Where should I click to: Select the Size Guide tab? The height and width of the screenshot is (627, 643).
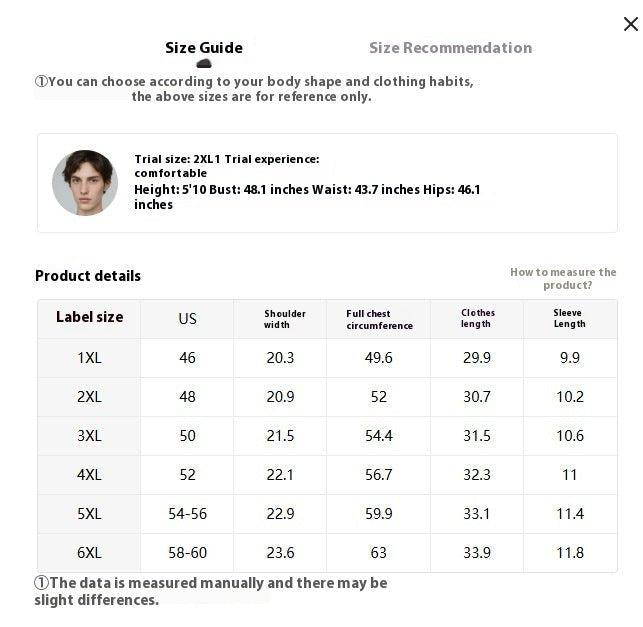coord(204,48)
